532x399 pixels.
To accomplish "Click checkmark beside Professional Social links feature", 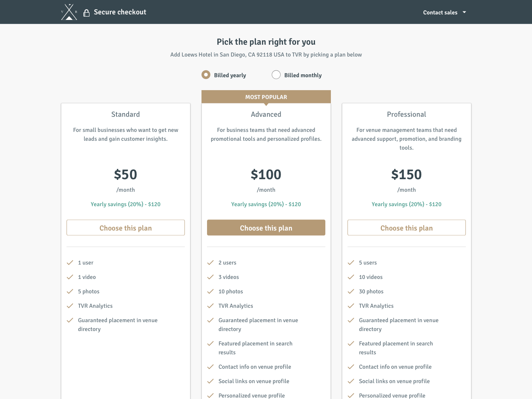I will pos(351,381).
